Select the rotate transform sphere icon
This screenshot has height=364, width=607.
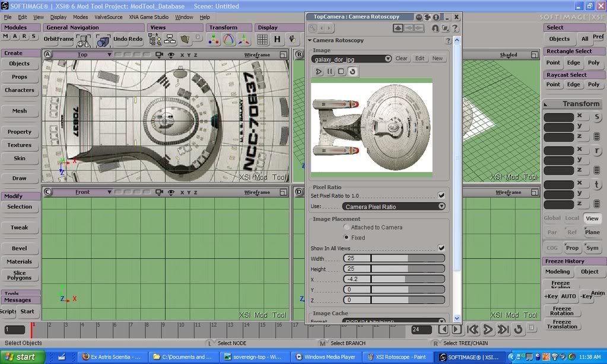[229, 40]
